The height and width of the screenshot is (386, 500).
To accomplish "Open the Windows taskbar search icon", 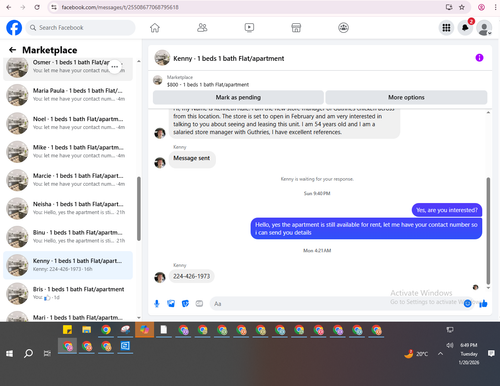I will click(x=28, y=354).
